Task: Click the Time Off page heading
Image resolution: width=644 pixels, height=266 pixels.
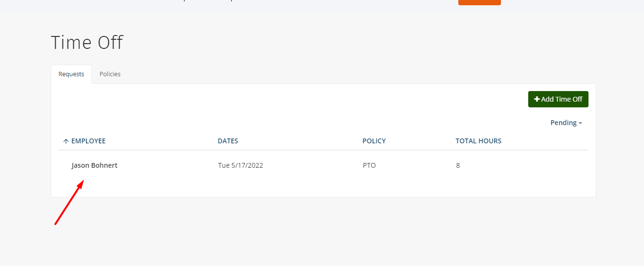Action: 87,43
